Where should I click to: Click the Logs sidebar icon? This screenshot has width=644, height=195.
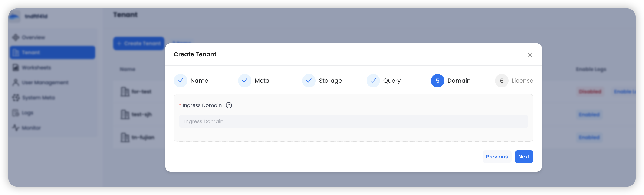16,113
